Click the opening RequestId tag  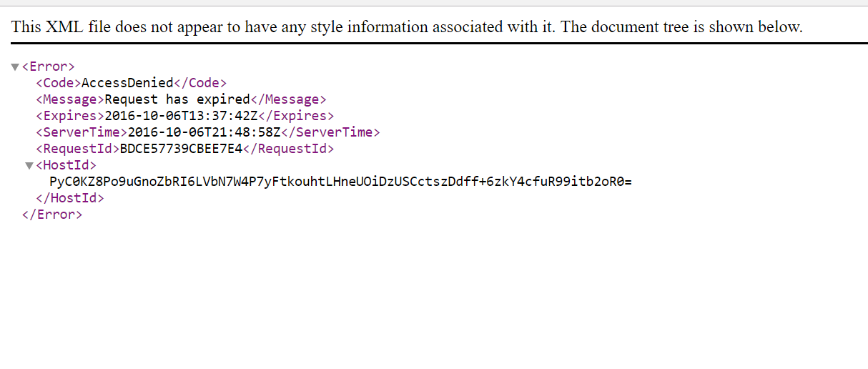(x=78, y=149)
